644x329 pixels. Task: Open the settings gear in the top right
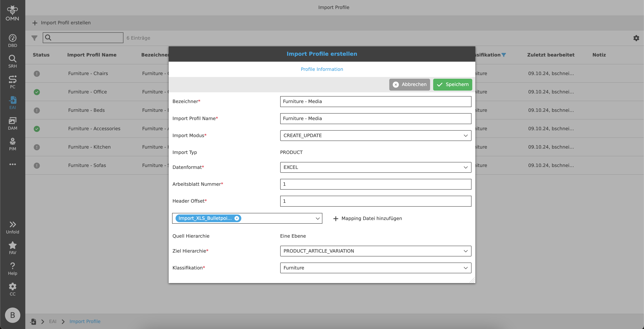point(636,38)
